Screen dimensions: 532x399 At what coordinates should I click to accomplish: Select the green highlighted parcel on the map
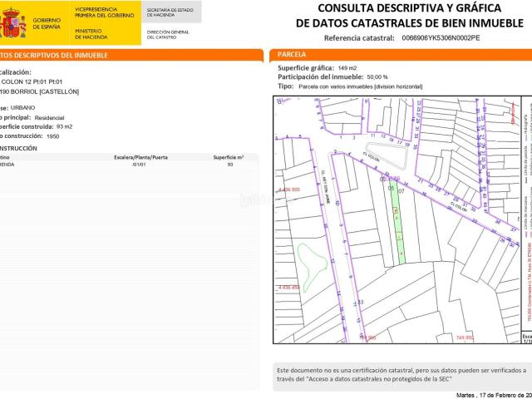[398, 223]
